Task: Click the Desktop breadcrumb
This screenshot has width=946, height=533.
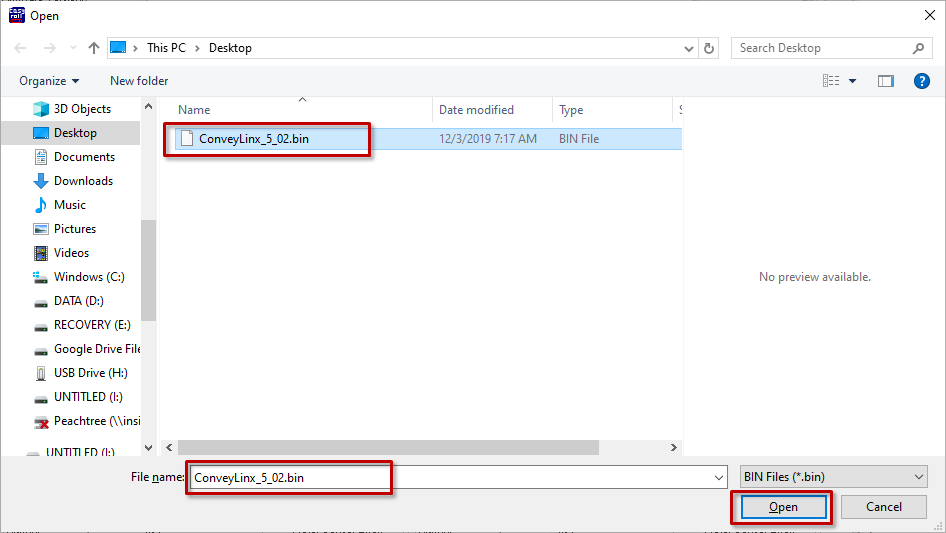Action: (x=230, y=48)
